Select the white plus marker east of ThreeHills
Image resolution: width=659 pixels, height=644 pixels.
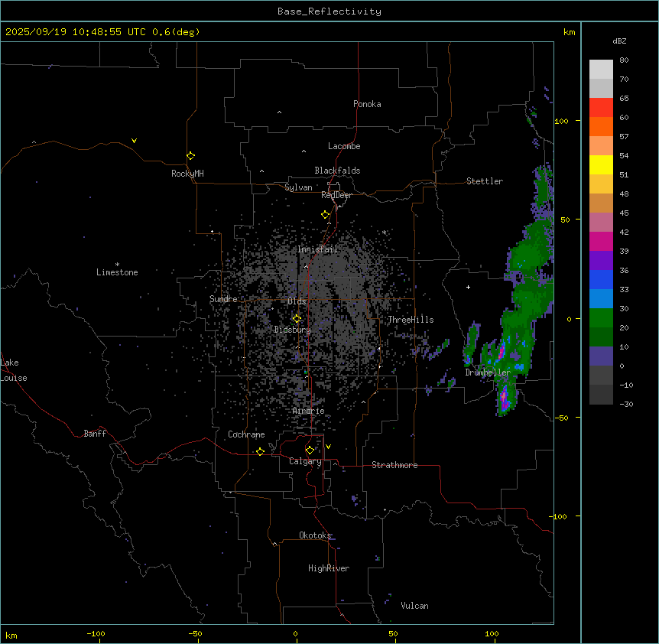pyautogui.click(x=469, y=287)
